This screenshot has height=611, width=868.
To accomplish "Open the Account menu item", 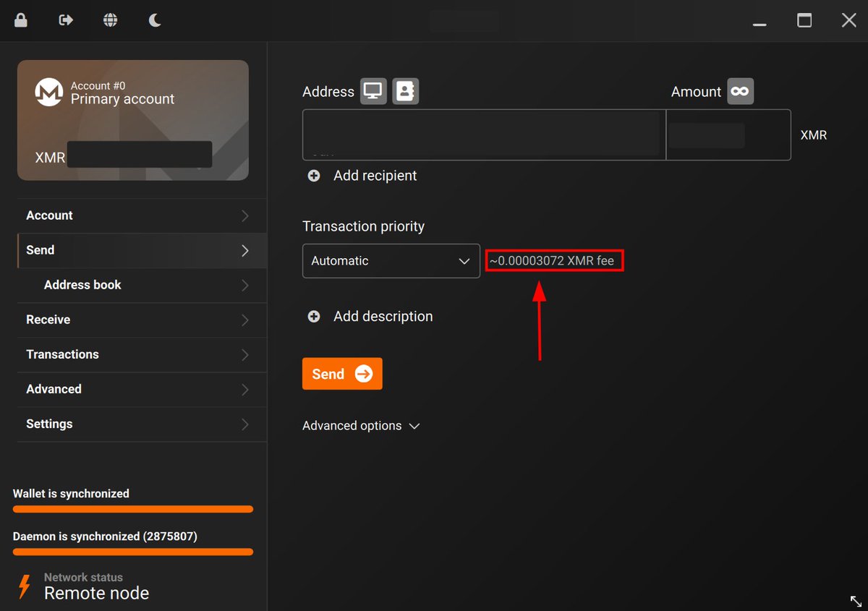I will tap(142, 215).
